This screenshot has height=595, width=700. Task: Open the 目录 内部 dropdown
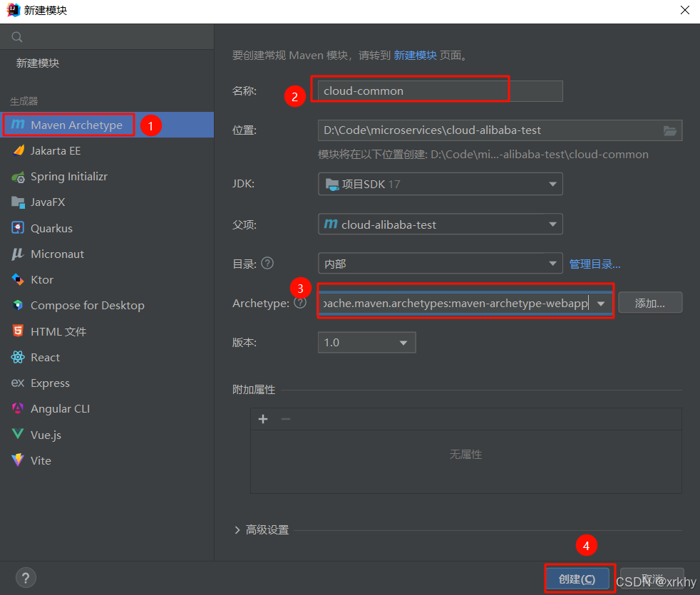pos(441,264)
